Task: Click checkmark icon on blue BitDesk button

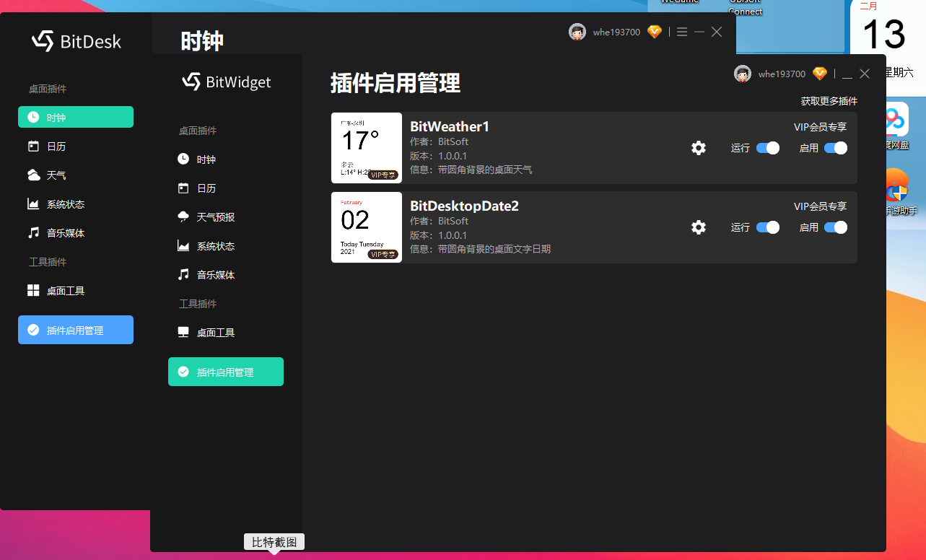Action: point(33,330)
